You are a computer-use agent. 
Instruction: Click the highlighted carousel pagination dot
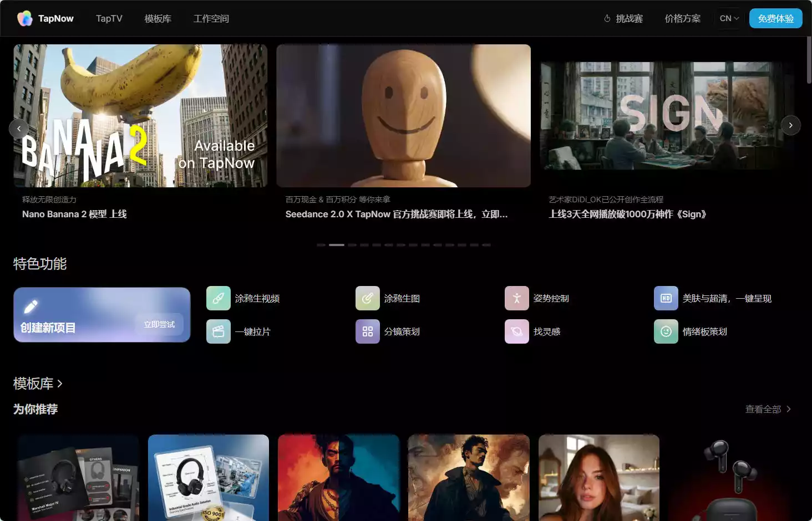point(337,244)
